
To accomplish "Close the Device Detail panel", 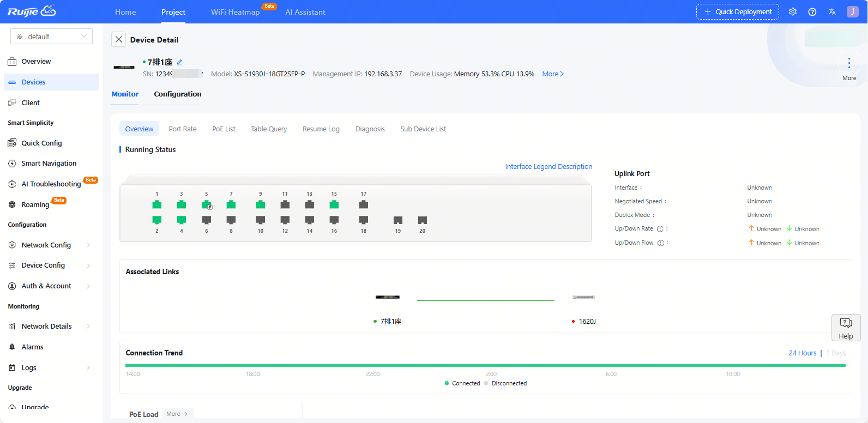I will [118, 39].
